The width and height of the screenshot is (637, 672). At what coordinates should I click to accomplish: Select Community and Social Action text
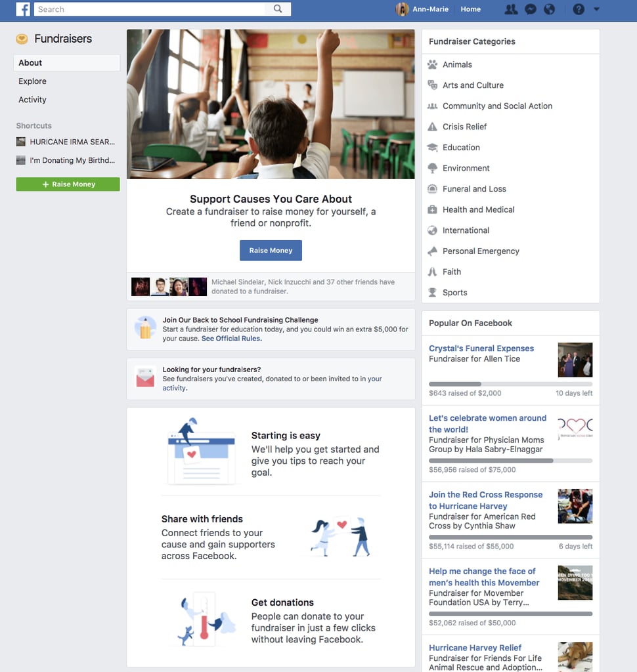click(x=498, y=106)
